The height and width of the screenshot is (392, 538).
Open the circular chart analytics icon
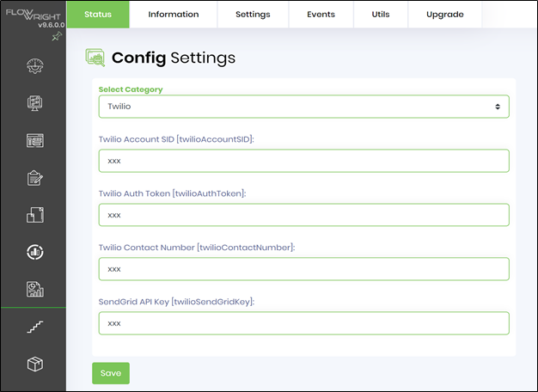click(35, 252)
